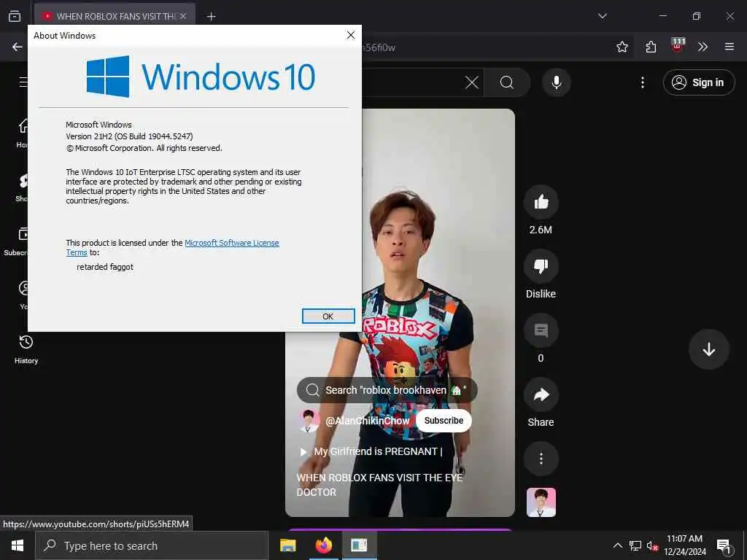This screenshot has width=747, height=560.
Task: Close the WHEN ROBLOX FANS tab
Action: (x=183, y=16)
